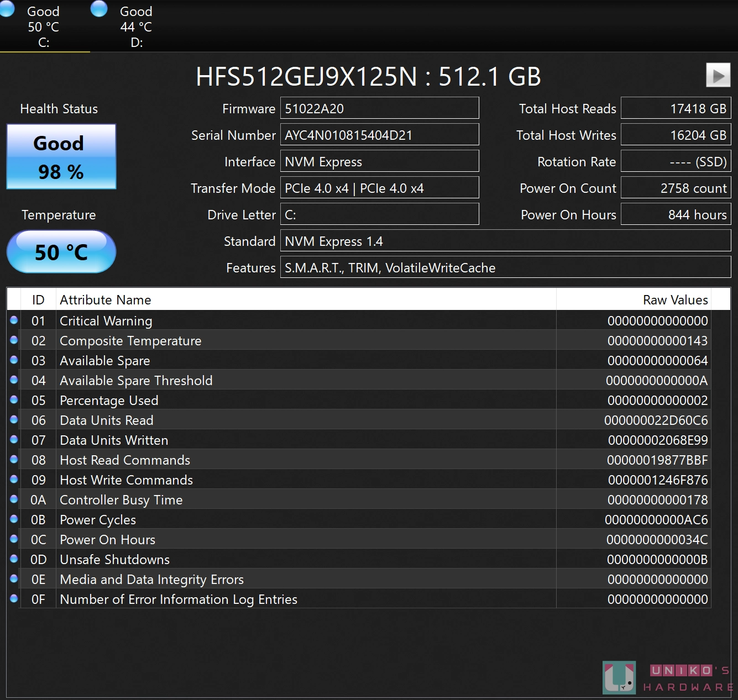Click raw value 00000000000143
This screenshot has height=700, width=738.
pyautogui.click(x=658, y=341)
